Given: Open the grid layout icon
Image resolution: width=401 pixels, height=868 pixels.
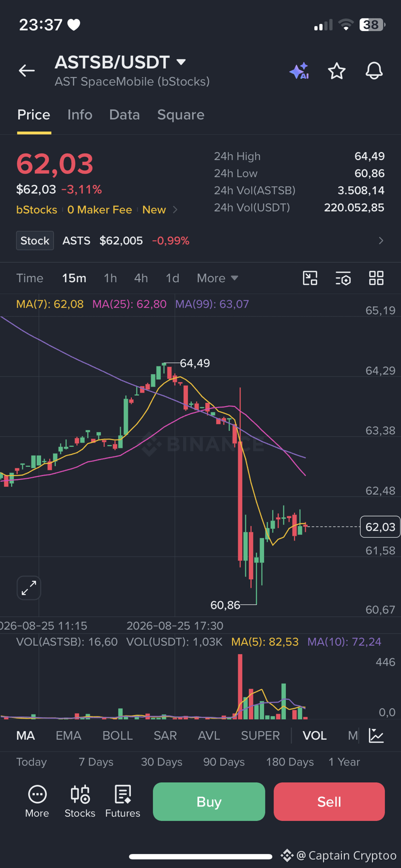Looking at the screenshot, I should pyautogui.click(x=376, y=278).
